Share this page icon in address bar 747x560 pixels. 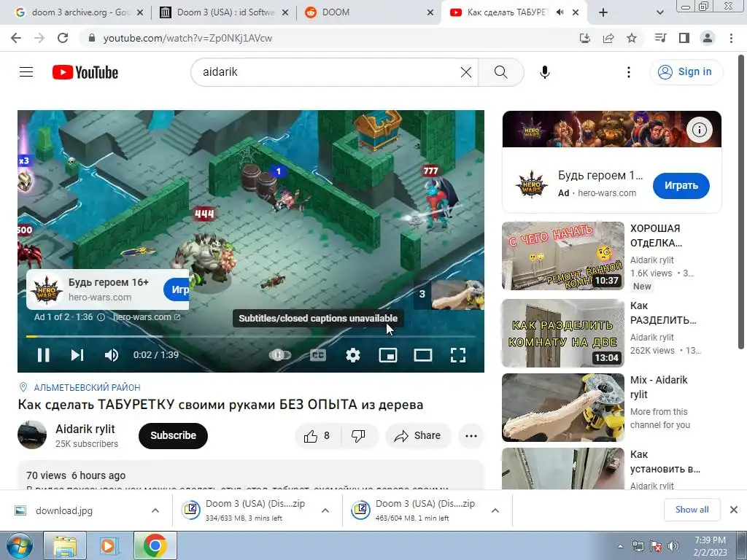point(608,38)
